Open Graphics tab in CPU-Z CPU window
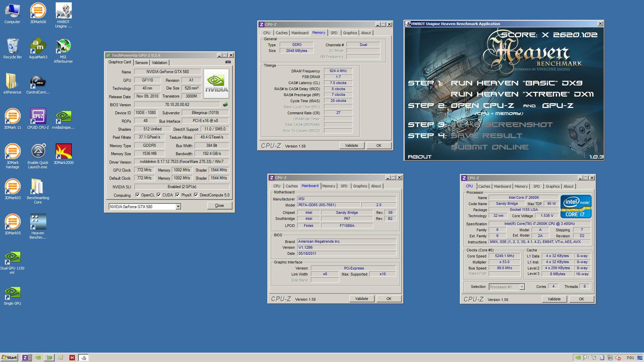Image resolution: width=644 pixels, height=362 pixels. click(x=552, y=186)
